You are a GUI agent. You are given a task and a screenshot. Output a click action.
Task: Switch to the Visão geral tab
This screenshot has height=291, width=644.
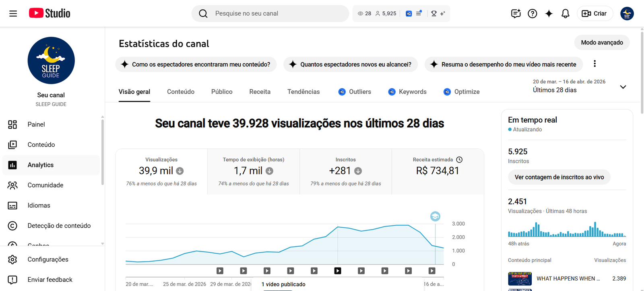(134, 92)
